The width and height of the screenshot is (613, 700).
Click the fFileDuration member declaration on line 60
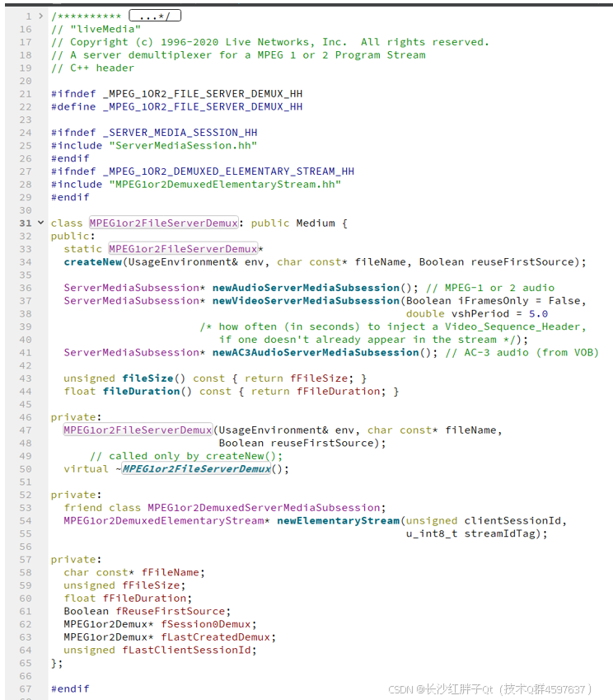(144, 599)
